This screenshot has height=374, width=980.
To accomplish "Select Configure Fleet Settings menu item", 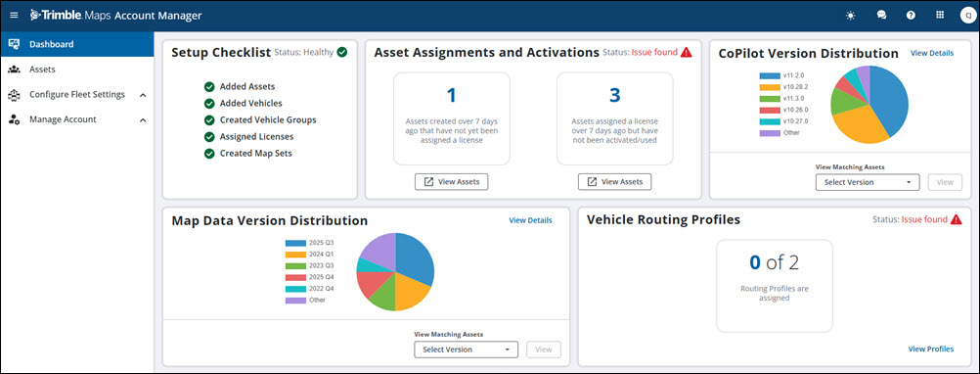I will (x=77, y=95).
